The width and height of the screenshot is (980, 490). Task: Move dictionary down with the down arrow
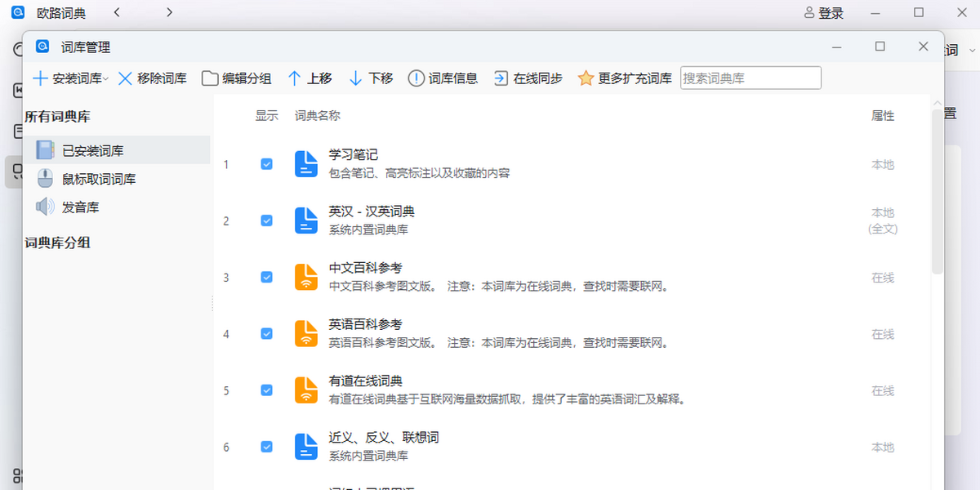click(356, 78)
